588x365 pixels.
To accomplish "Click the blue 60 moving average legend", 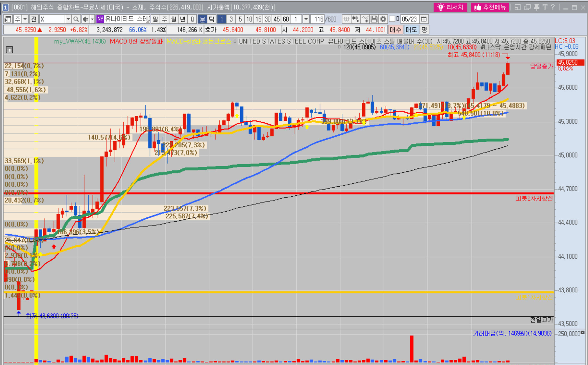I will 395,47.
